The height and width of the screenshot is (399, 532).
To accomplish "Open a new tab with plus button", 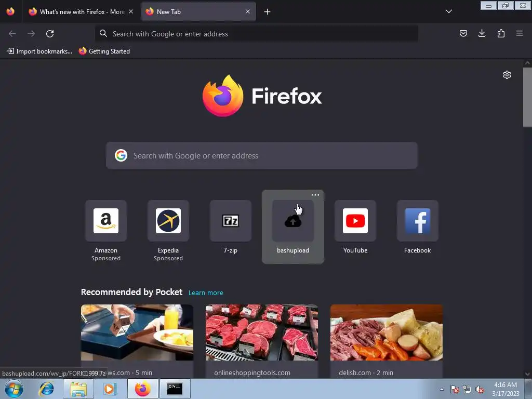I will pos(268,12).
